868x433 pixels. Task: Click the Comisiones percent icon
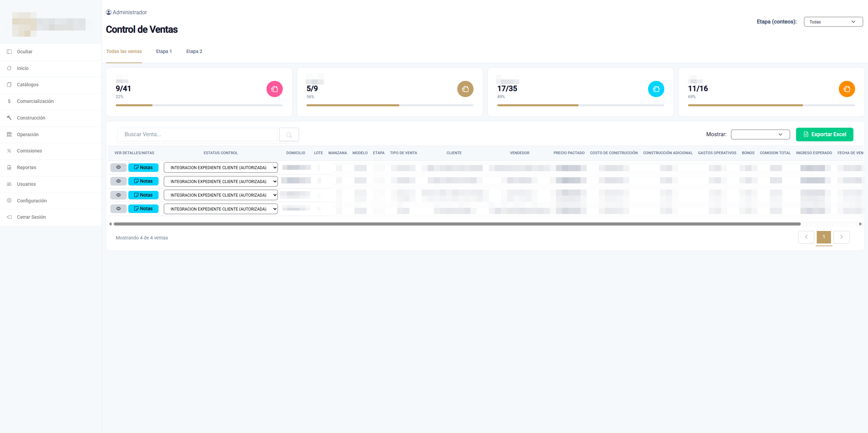tap(9, 151)
